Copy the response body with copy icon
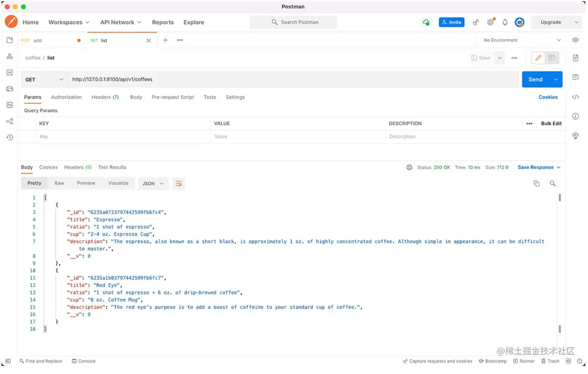 coord(536,183)
